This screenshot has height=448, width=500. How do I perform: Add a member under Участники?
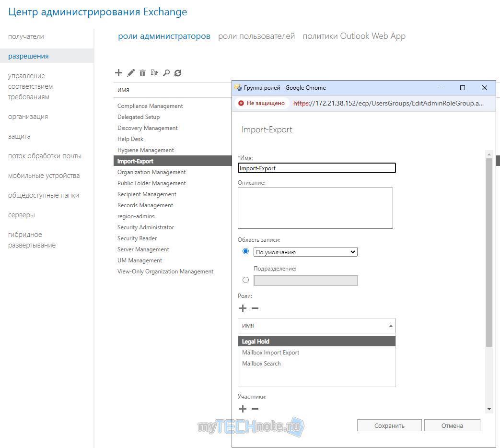(x=243, y=409)
